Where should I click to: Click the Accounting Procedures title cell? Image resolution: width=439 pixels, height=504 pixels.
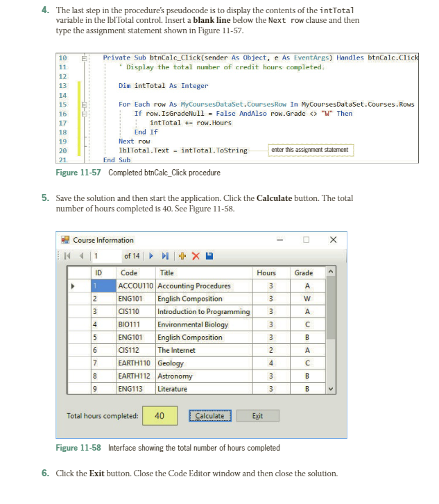pos(204,286)
